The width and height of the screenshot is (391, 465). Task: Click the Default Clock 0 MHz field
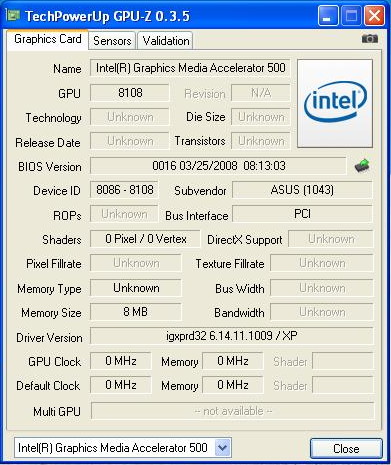(x=121, y=385)
